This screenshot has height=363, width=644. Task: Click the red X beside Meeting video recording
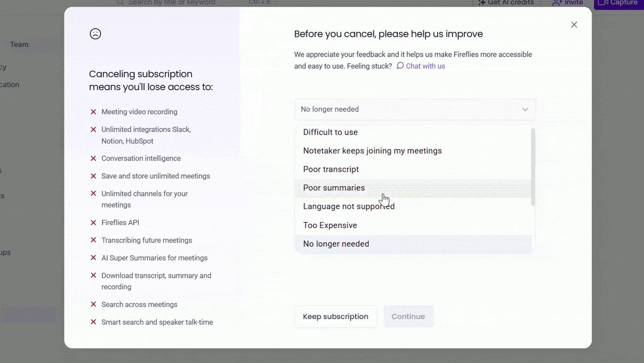tap(93, 112)
